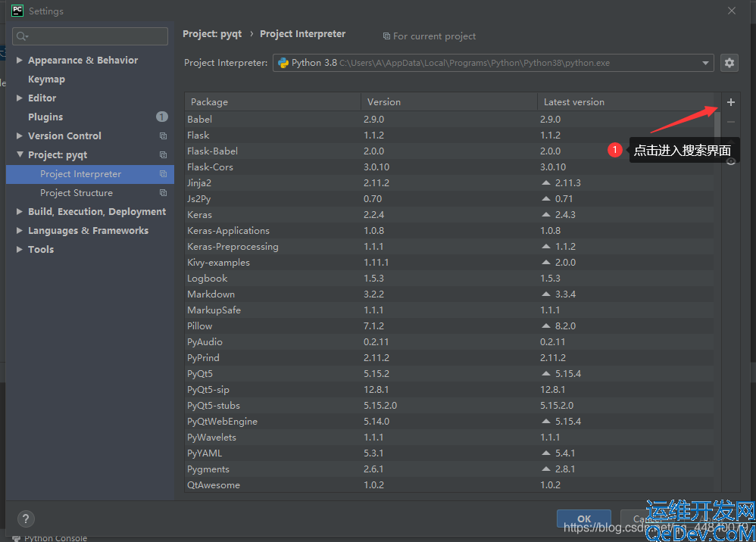
Task: Close the Settings dialog
Action: [x=732, y=11]
